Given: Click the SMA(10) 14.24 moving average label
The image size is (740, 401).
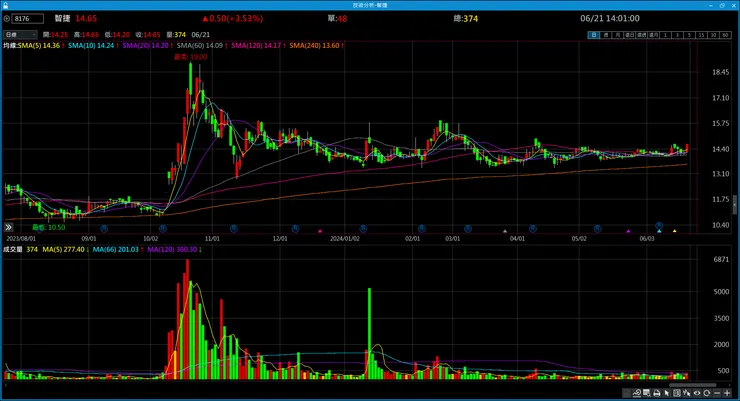Looking at the screenshot, I should click(x=93, y=46).
